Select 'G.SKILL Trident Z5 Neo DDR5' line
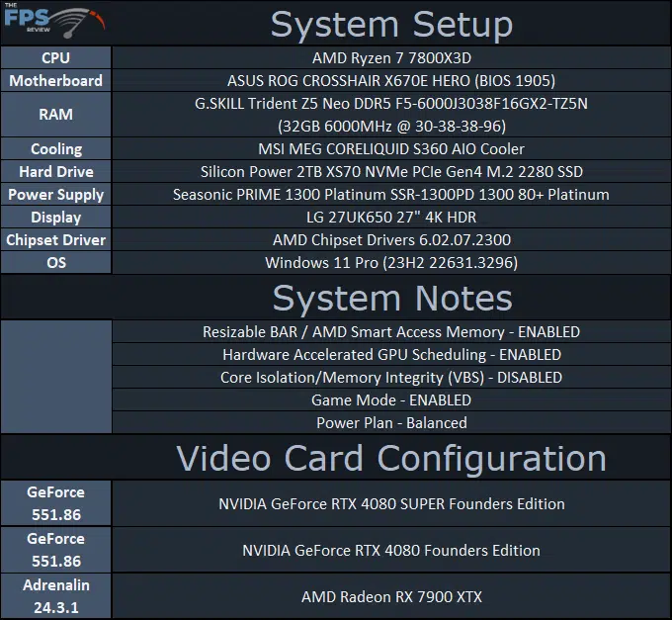The height and width of the screenshot is (620, 672). [391, 103]
